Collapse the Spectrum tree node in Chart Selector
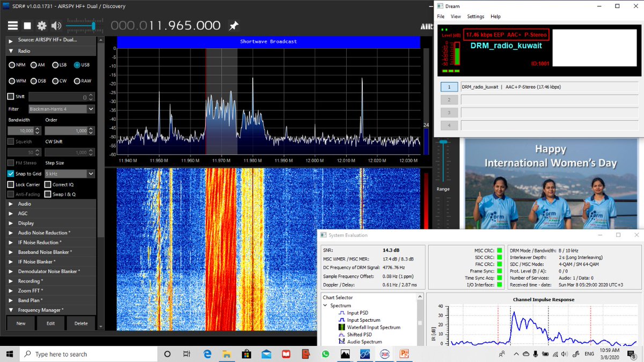The height and width of the screenshot is (362, 644). point(325,306)
